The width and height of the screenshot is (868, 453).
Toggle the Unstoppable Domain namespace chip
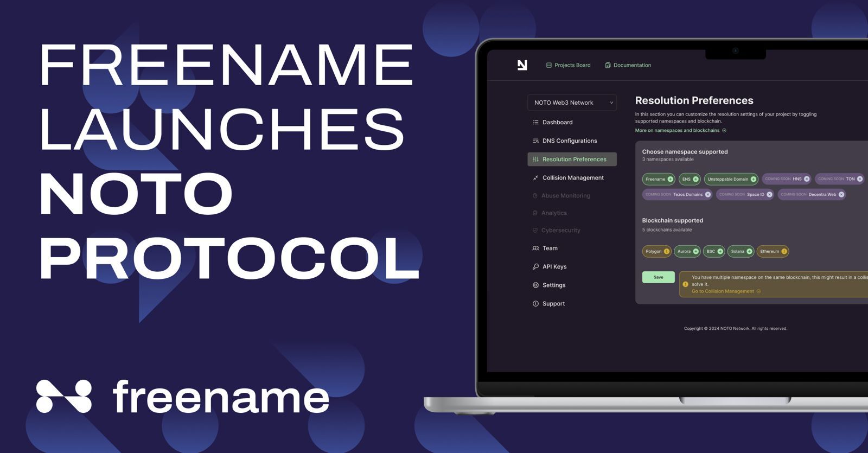tap(731, 179)
